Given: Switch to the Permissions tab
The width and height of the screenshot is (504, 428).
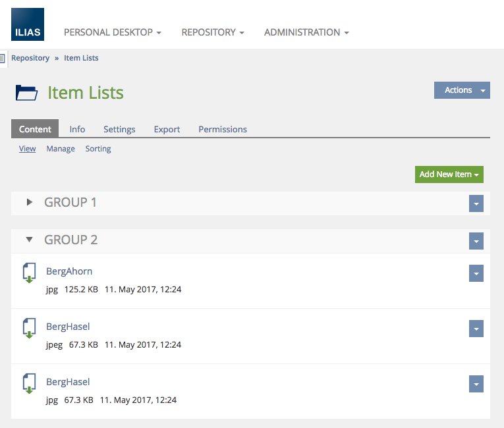Looking at the screenshot, I should pyautogui.click(x=223, y=129).
